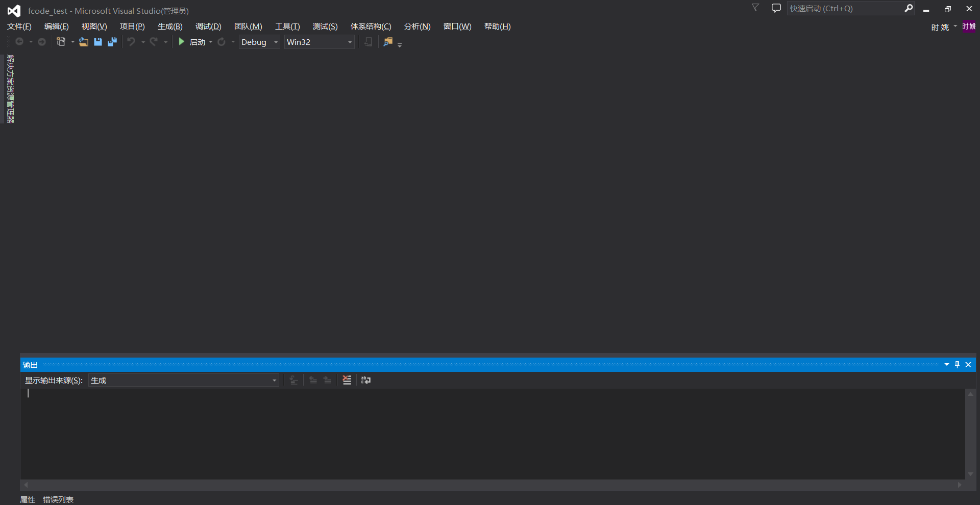The image size is (980, 505).
Task: Click the output vertical scrollbar down arrow
Action: tap(971, 474)
